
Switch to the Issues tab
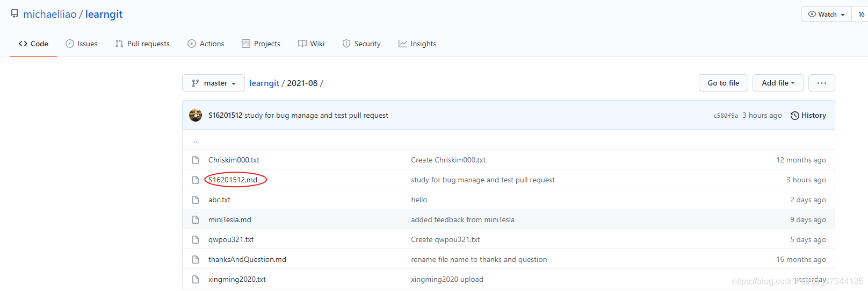[x=82, y=44]
